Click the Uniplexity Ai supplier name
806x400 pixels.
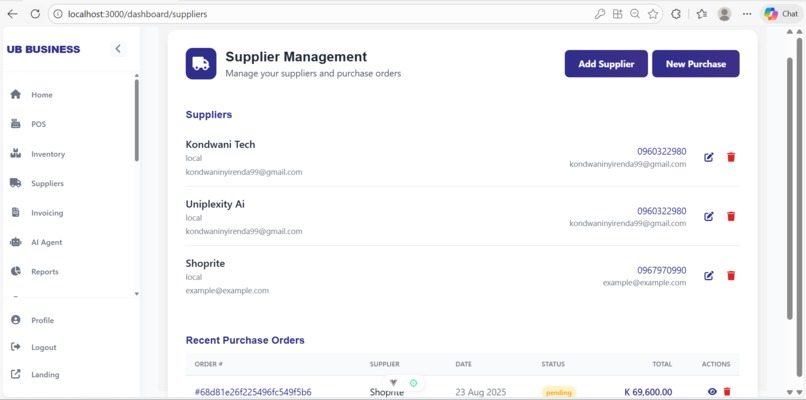tap(215, 204)
